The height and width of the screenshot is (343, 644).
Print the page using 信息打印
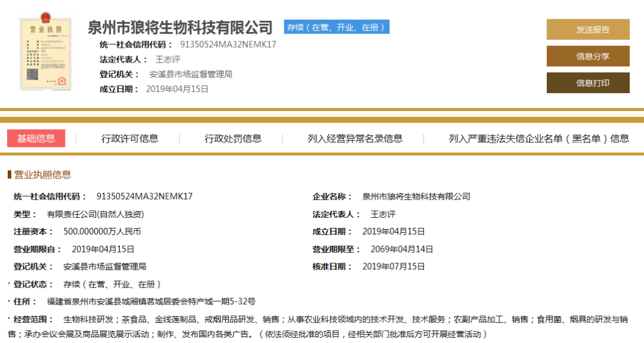click(x=587, y=83)
